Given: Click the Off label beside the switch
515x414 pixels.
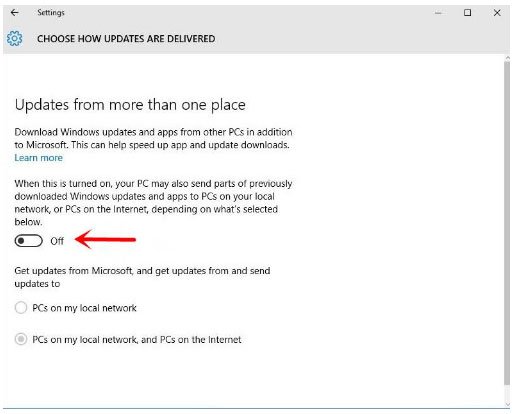Looking at the screenshot, I should [x=57, y=241].
